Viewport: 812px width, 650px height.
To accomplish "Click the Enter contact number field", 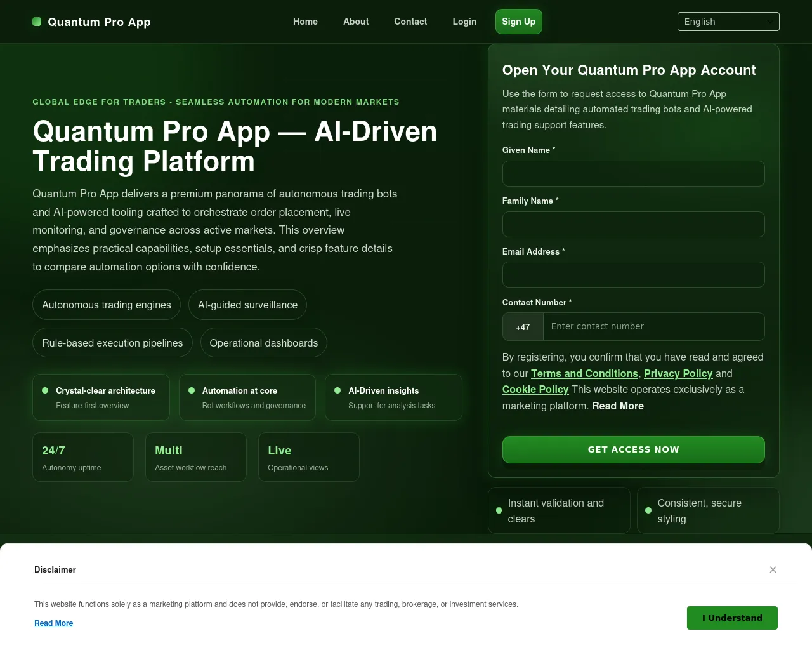I will [x=653, y=327].
